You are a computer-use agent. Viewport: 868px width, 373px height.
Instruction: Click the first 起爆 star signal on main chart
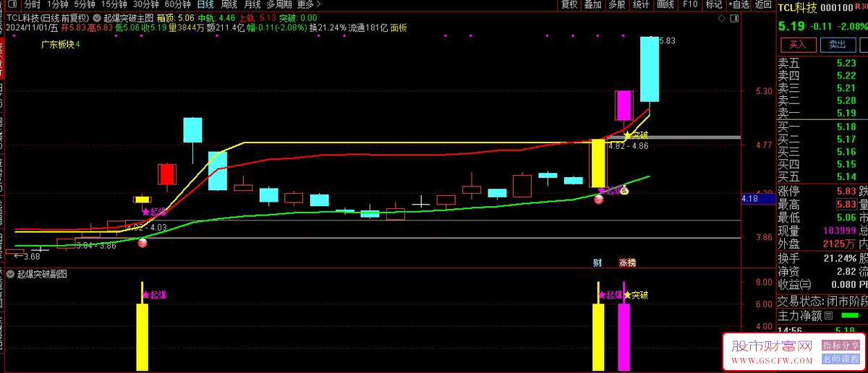(155, 212)
